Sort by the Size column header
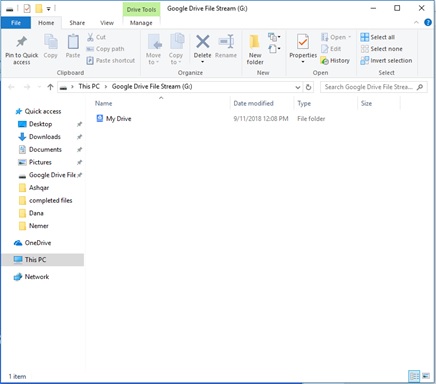The image size is (436, 384). [x=366, y=103]
